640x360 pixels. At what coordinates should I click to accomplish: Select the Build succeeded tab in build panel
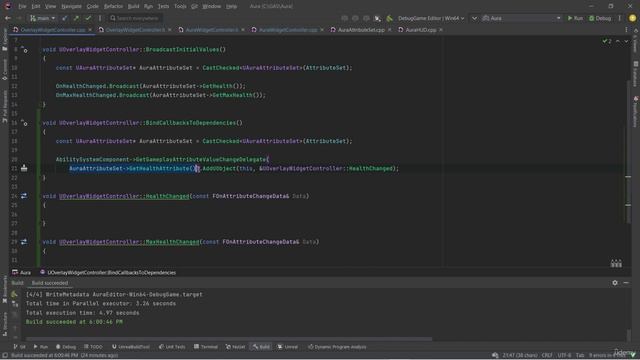coord(50,283)
